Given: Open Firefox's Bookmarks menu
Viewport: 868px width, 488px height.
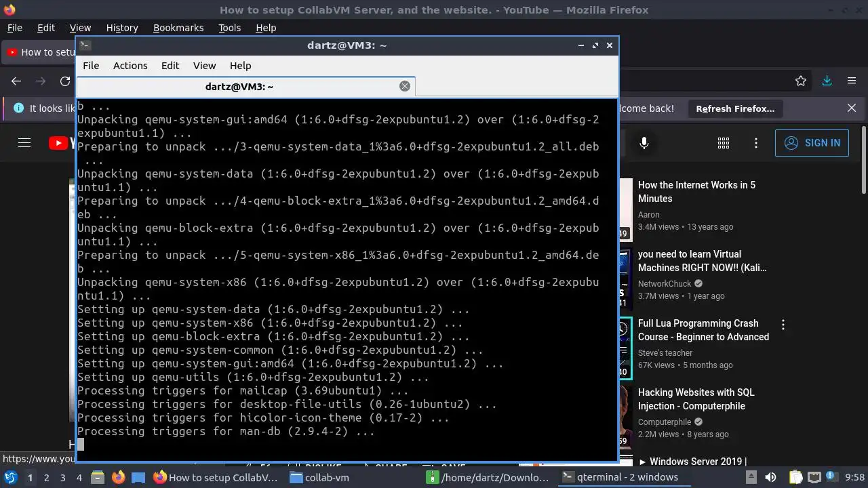Looking at the screenshot, I should point(178,28).
